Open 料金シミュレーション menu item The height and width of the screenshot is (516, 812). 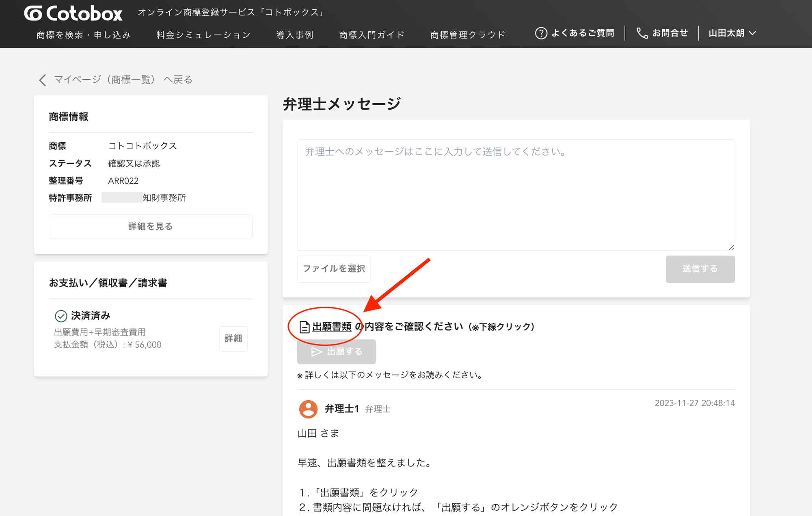coord(203,35)
